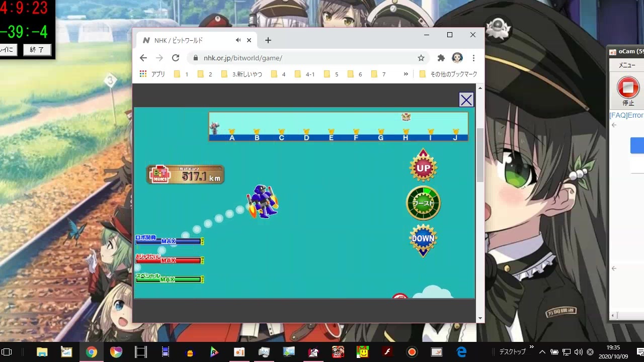Open bookmark folder 2
The width and height of the screenshot is (644, 362).
205,74
